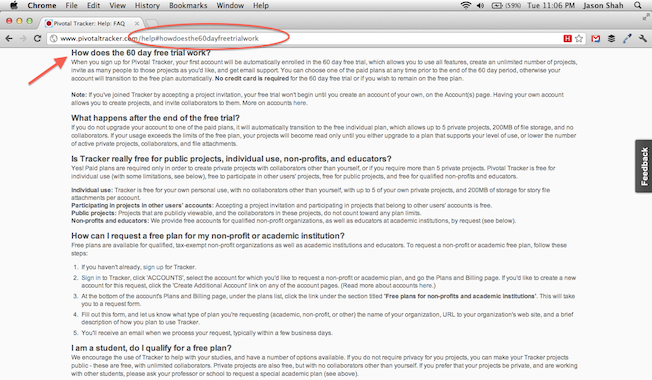The width and height of the screenshot is (652, 380).
Task: Click the bold 'Public projects:' label
Action: point(94,213)
